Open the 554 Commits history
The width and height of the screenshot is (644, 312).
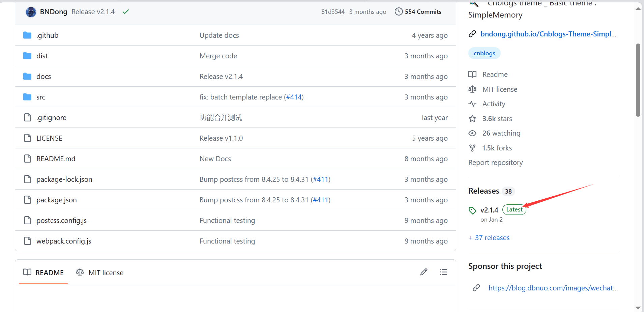pyautogui.click(x=423, y=12)
